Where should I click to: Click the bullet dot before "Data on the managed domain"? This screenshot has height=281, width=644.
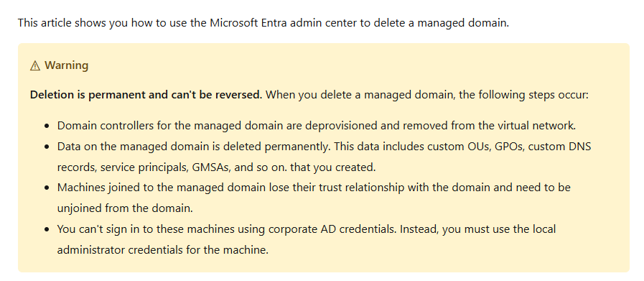pyautogui.click(x=47, y=147)
